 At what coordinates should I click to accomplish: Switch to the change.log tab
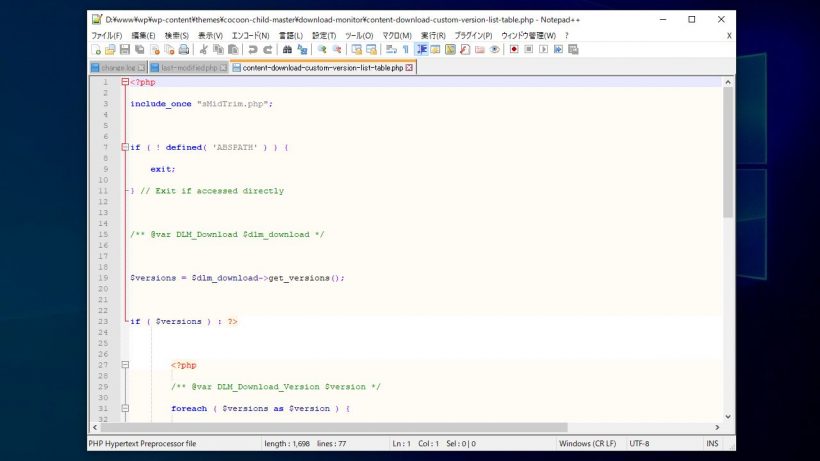point(118,68)
